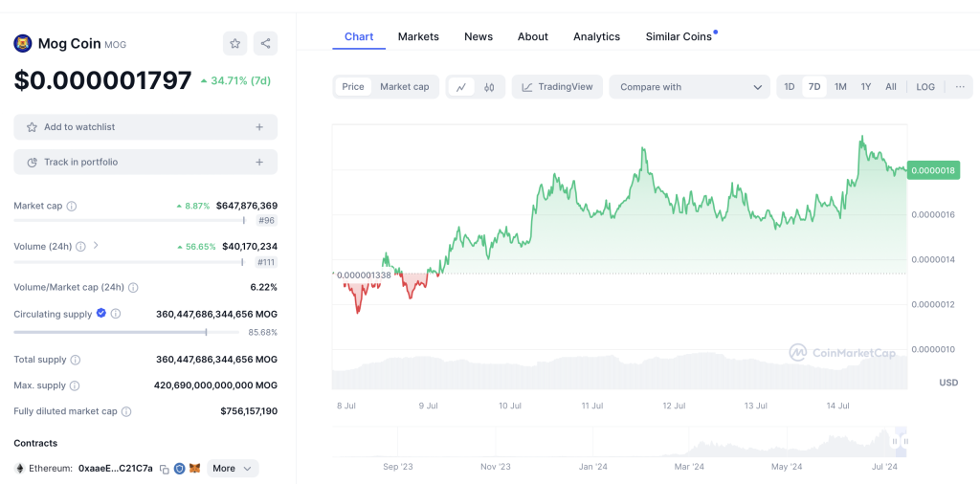Click the #96 market cap rank badge

[x=266, y=220]
